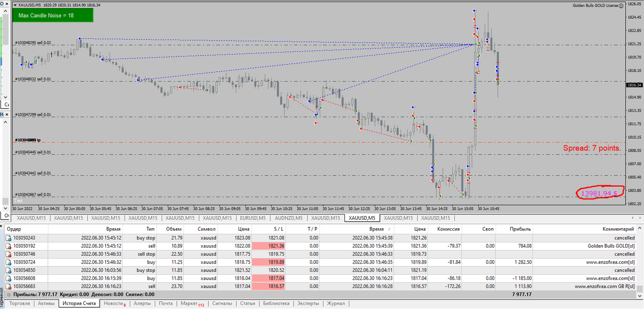This screenshot has width=644, height=309.
Task: Click the comment Golden Bulls GOLD[sl]
Action: point(612,246)
